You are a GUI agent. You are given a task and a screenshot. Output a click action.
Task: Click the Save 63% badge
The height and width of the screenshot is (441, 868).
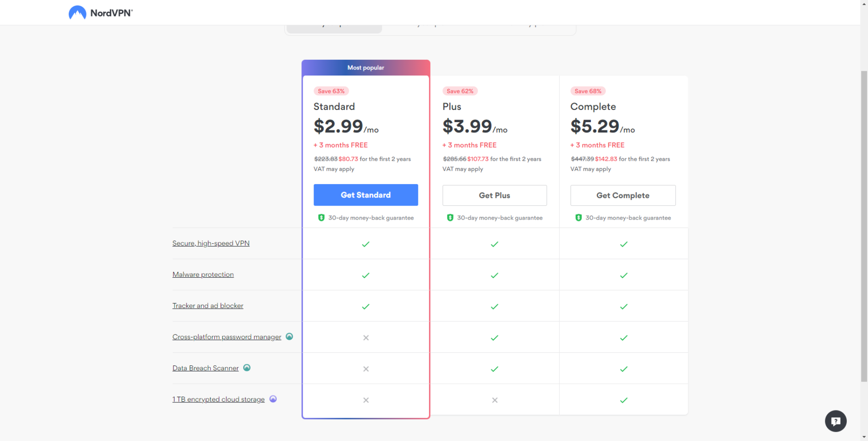coord(331,91)
